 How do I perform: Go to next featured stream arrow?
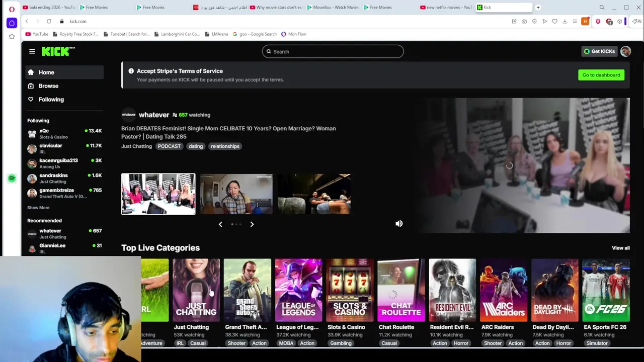252,224
